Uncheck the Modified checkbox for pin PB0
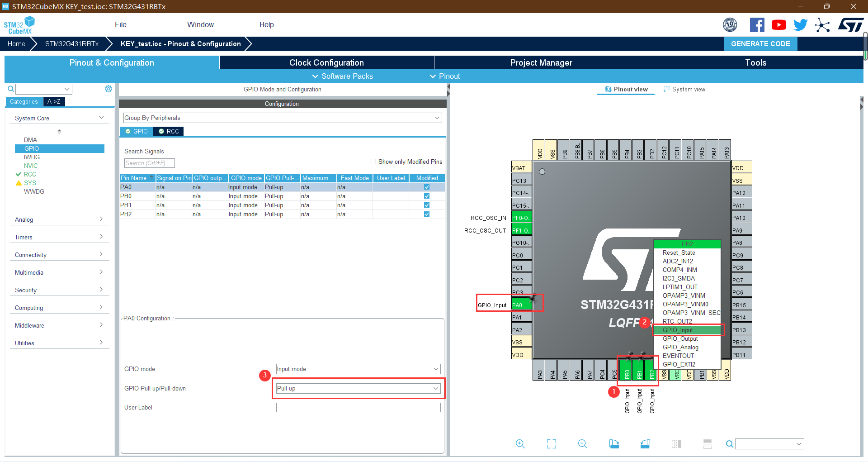 coord(426,196)
